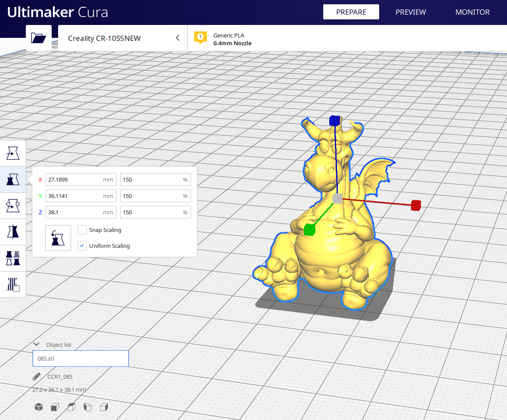Switch to right view cube icon
The height and width of the screenshot is (420, 507).
pyautogui.click(x=104, y=407)
